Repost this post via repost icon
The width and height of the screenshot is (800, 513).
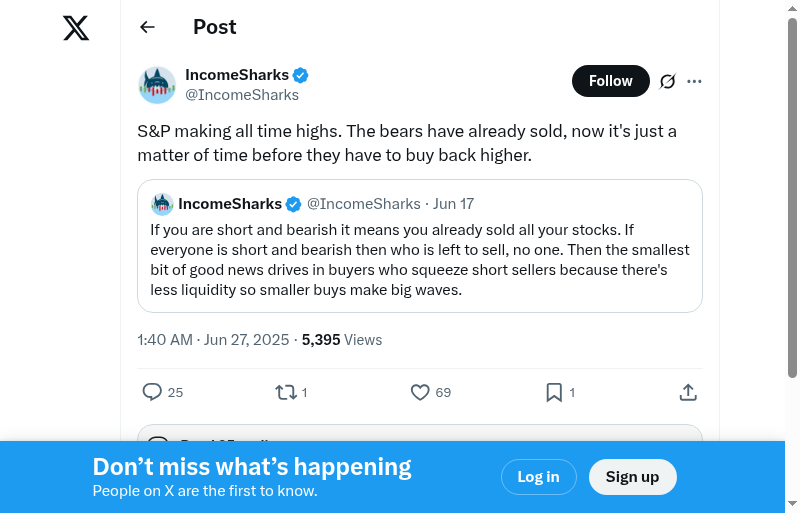286,392
